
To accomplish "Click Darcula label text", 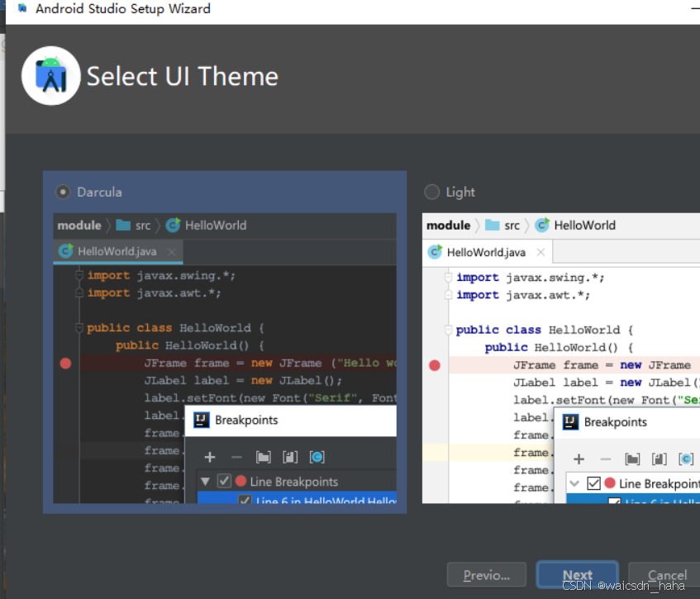I will (99, 192).
